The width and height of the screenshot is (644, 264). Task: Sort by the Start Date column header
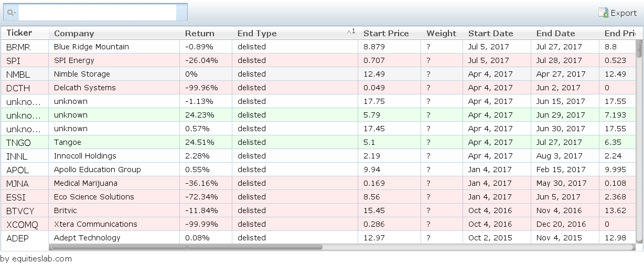[x=497, y=33]
